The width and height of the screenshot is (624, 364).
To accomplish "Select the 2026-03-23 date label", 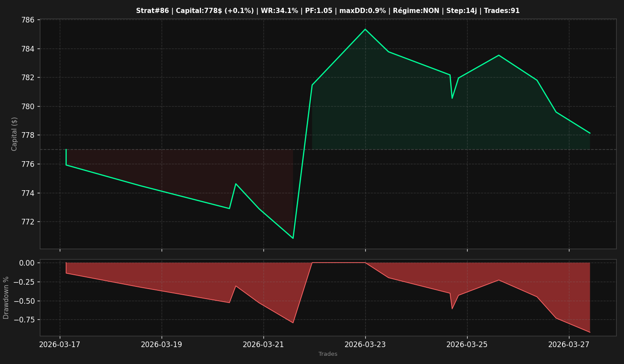I will point(365,344).
